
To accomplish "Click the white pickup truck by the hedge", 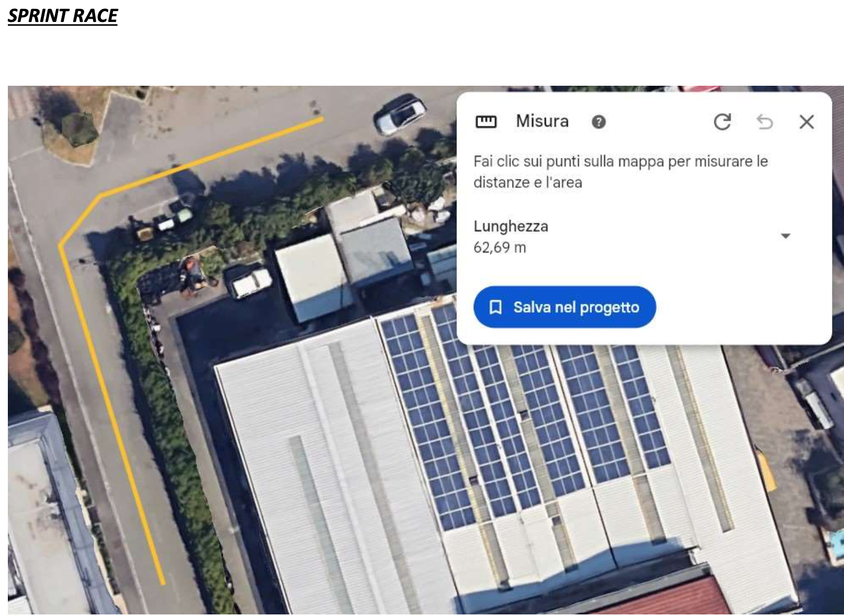I will [250, 283].
